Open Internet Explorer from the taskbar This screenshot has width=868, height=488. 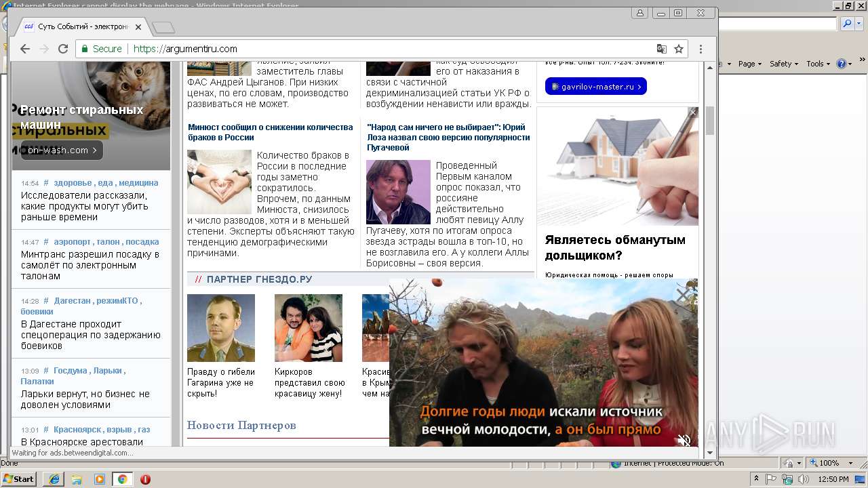54,479
